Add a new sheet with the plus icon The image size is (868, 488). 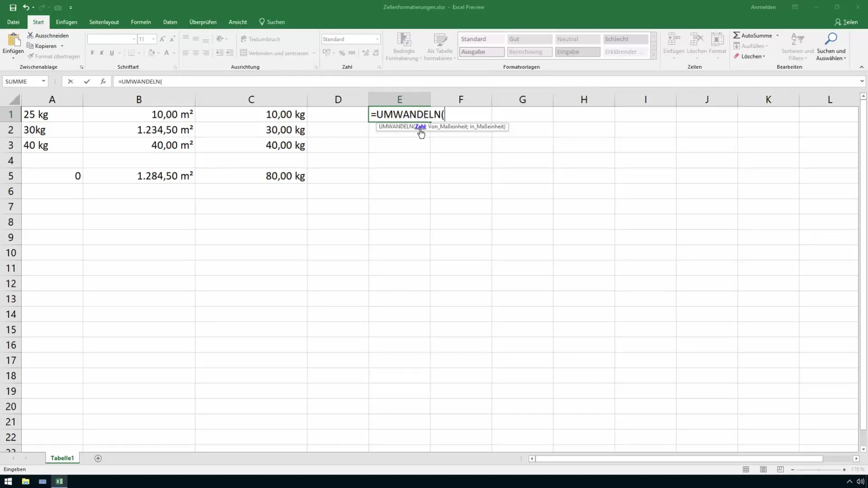(98, 458)
